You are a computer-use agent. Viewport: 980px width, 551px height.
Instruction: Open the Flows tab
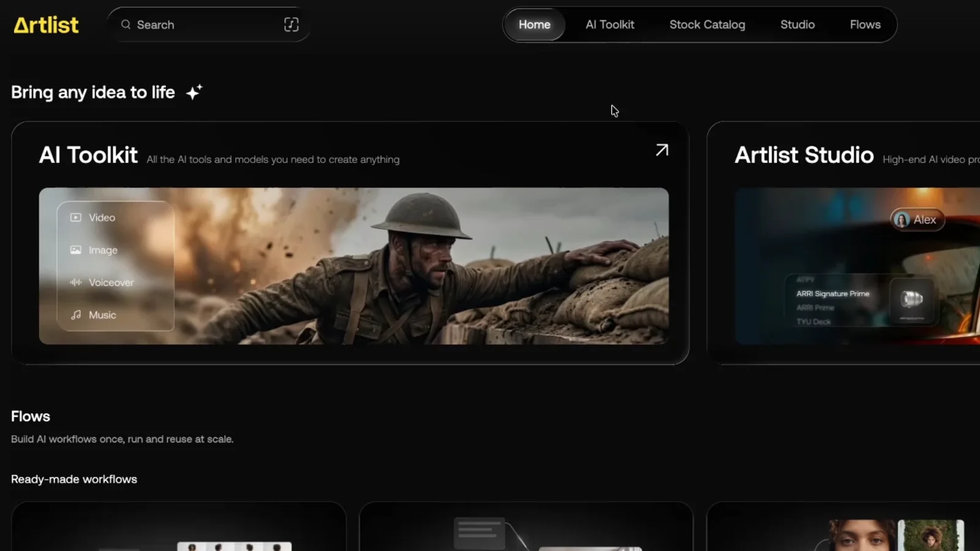pyautogui.click(x=865, y=24)
